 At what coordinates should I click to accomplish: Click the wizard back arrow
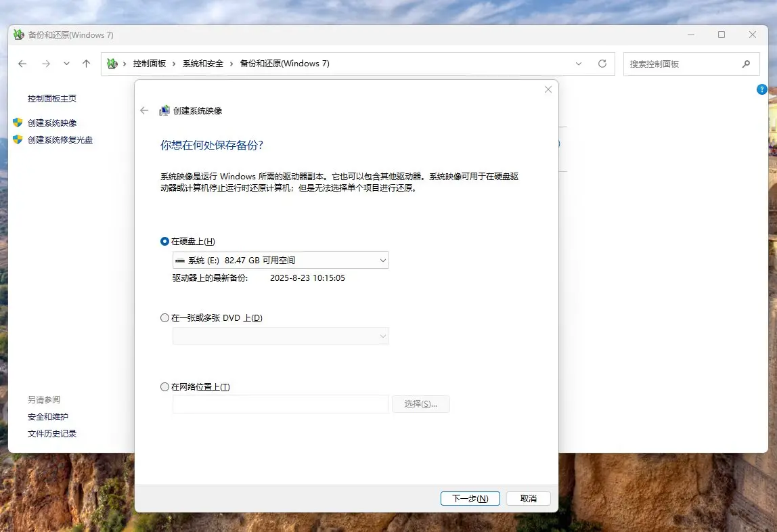(144, 110)
